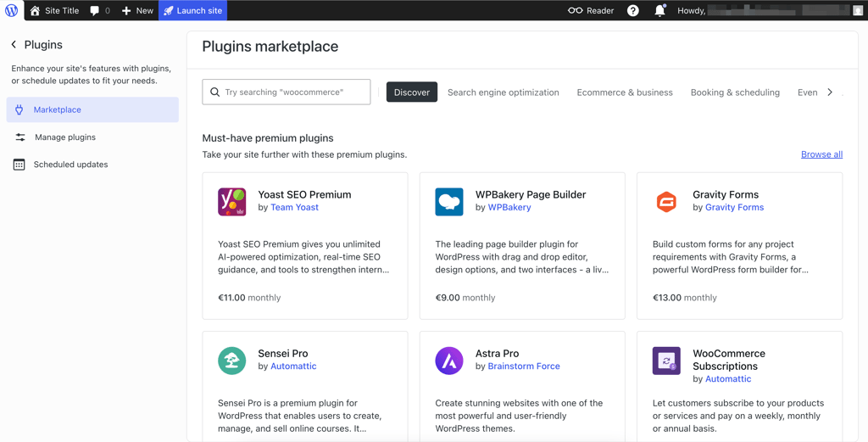The width and height of the screenshot is (868, 442).
Task: Open the Gravity Forms author link
Action: tap(734, 207)
